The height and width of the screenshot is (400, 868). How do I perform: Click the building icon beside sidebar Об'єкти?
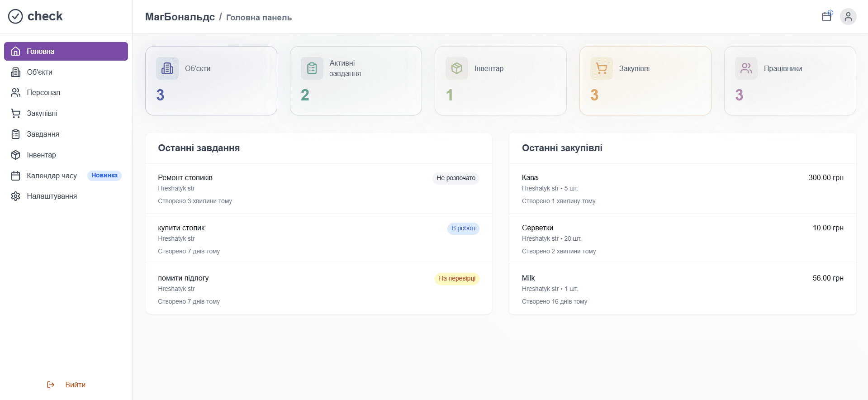coord(16,72)
